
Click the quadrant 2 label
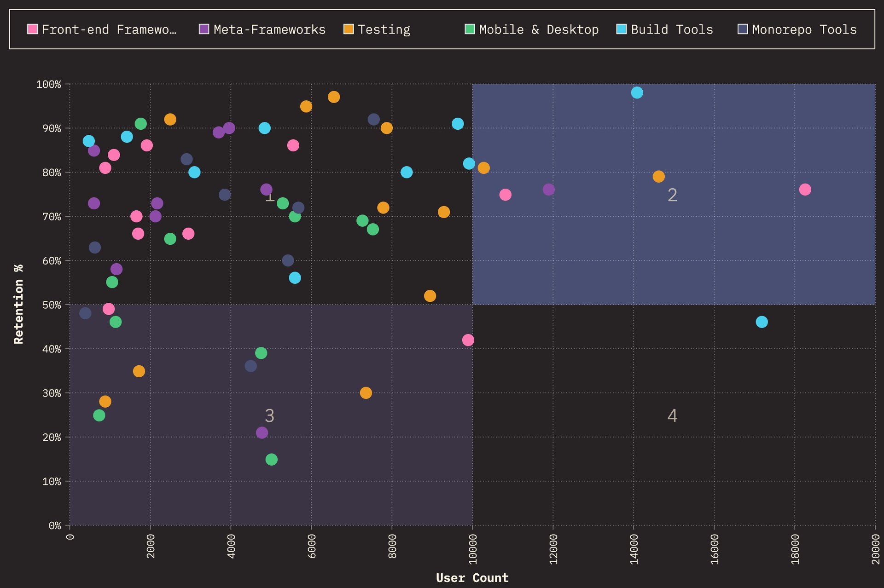672,195
